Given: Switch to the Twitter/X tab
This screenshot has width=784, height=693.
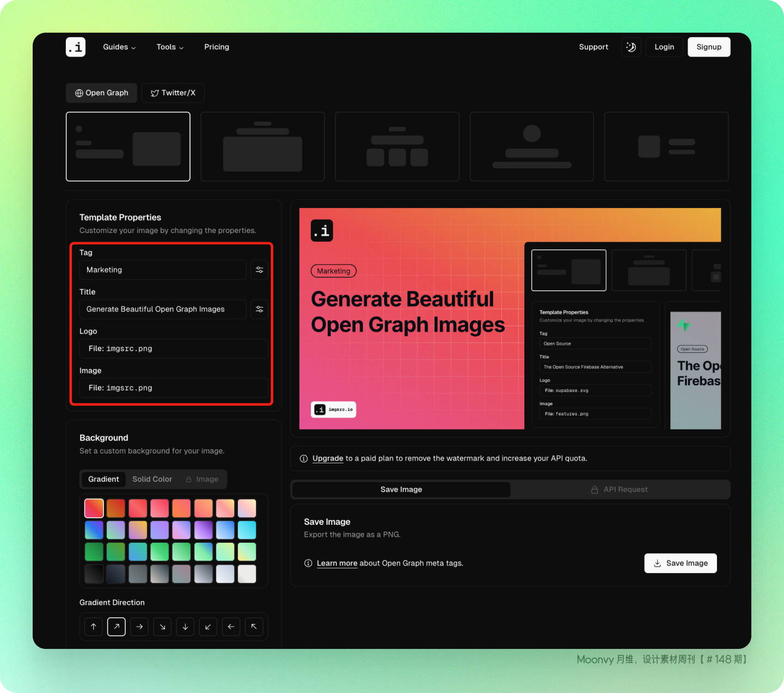Looking at the screenshot, I should 173,93.
